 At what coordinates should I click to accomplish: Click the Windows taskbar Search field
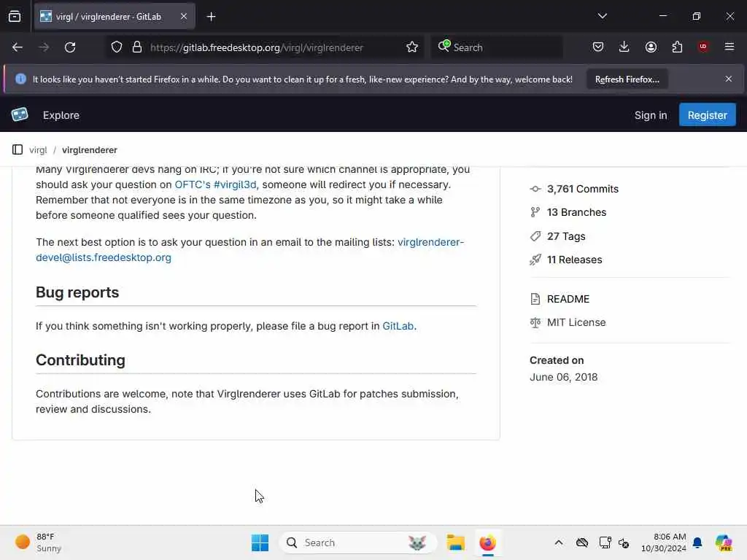(357, 542)
